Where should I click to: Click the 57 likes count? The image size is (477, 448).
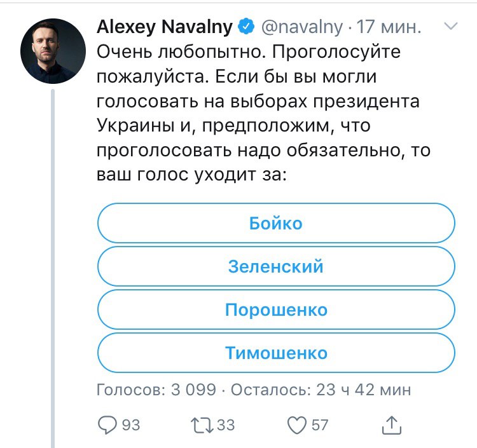point(320,425)
